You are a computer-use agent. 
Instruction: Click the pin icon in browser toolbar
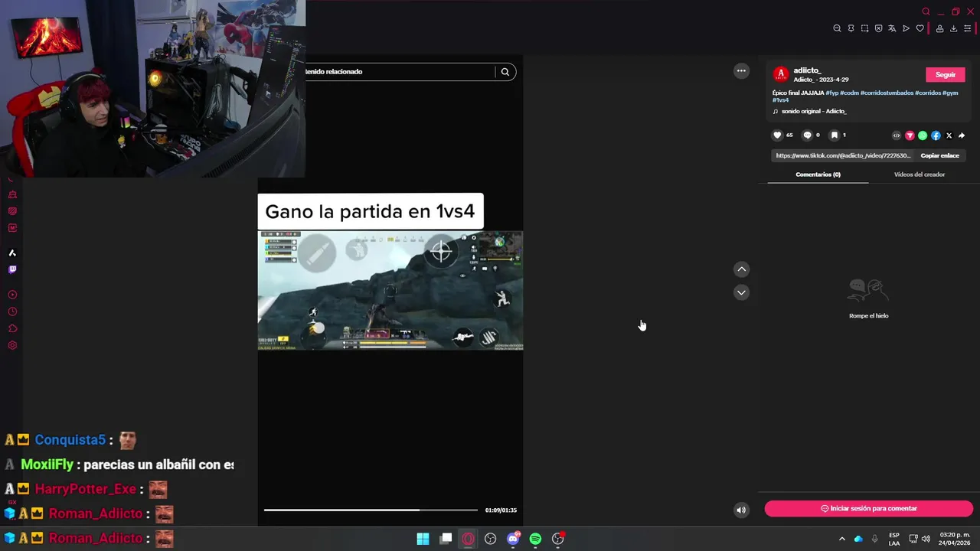click(851, 28)
